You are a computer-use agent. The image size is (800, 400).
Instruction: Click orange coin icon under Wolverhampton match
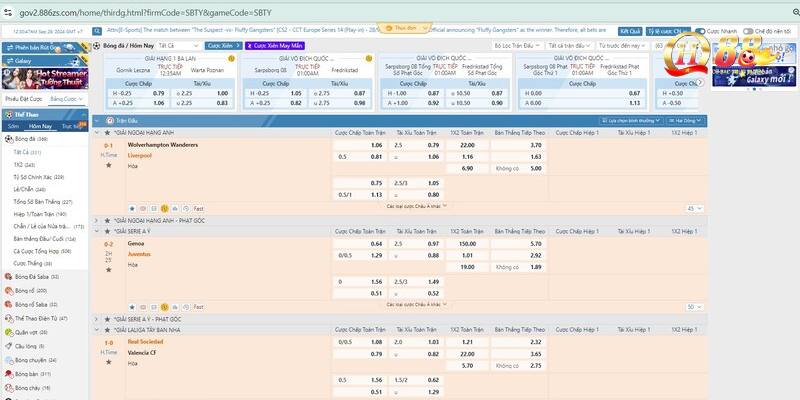(x=164, y=208)
